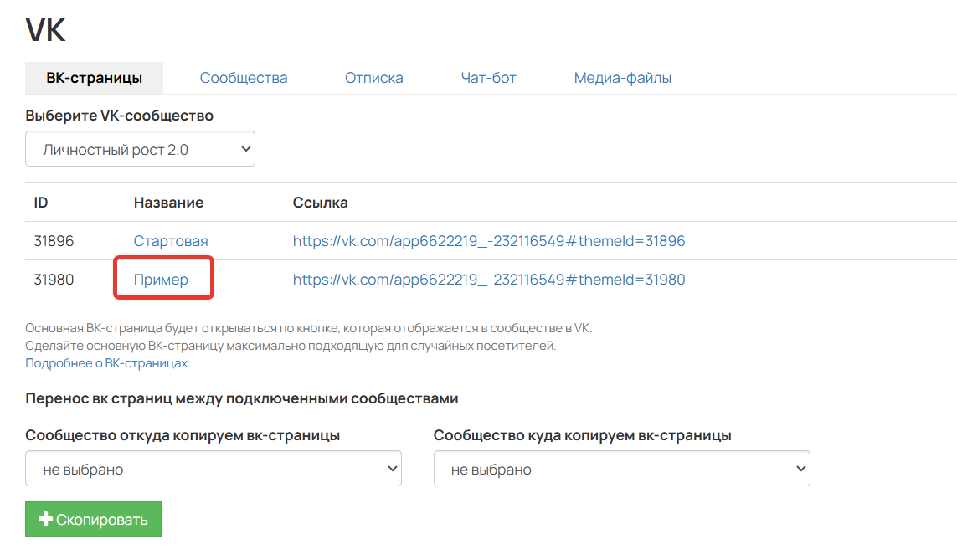Open the vk.com link ending in themeId=31980

point(488,279)
